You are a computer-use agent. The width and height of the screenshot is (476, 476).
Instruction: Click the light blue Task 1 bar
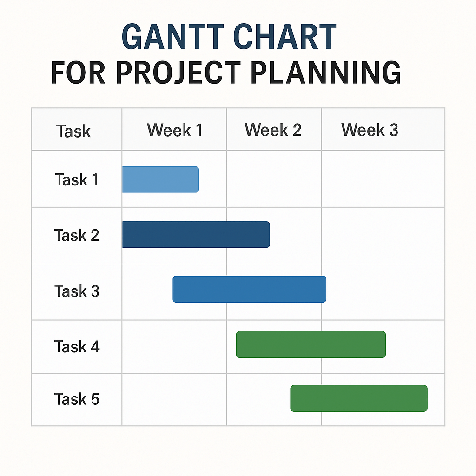pyautogui.click(x=160, y=179)
